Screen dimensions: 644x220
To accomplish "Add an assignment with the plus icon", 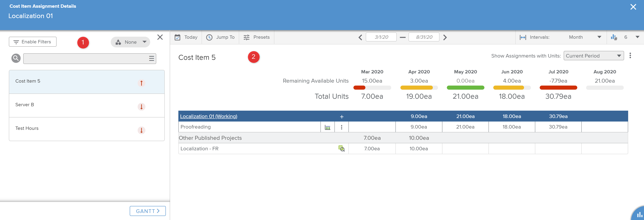I will (341, 117).
